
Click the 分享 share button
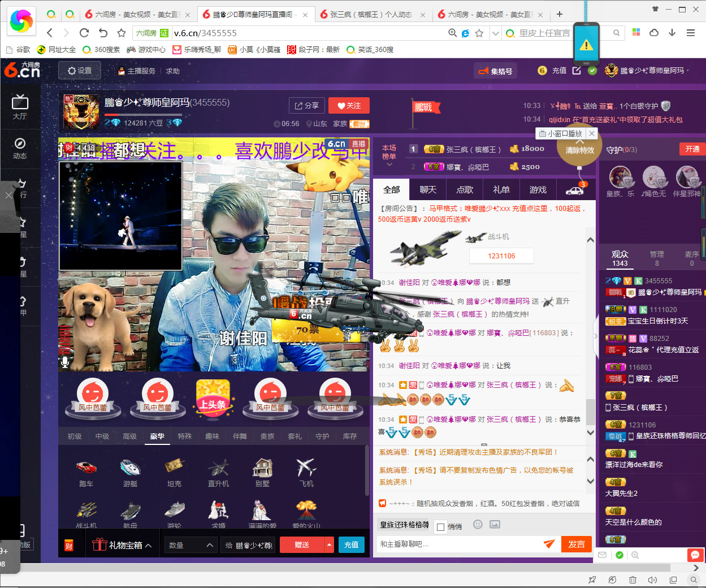(x=307, y=106)
